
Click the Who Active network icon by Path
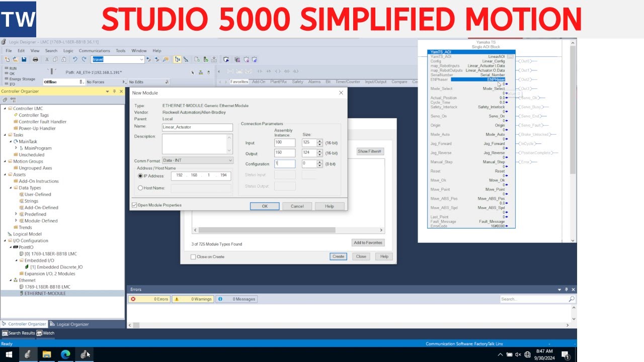201,72
